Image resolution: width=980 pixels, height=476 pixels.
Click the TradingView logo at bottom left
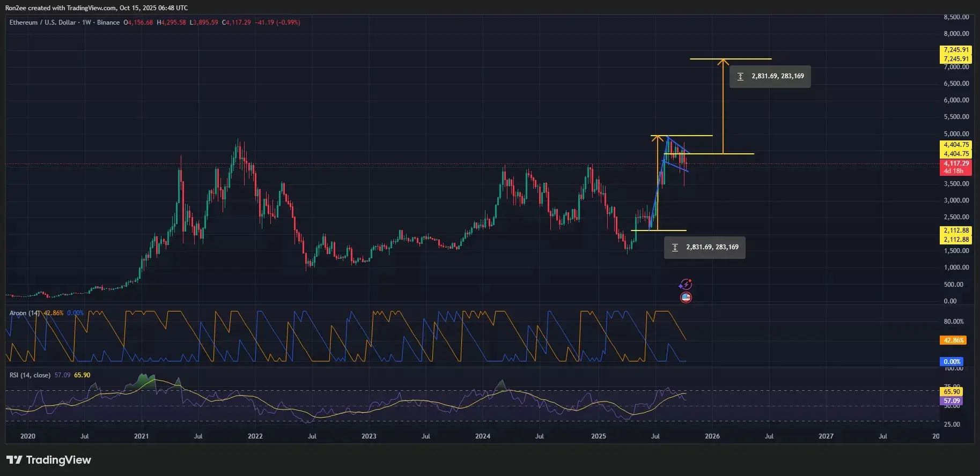click(49, 460)
